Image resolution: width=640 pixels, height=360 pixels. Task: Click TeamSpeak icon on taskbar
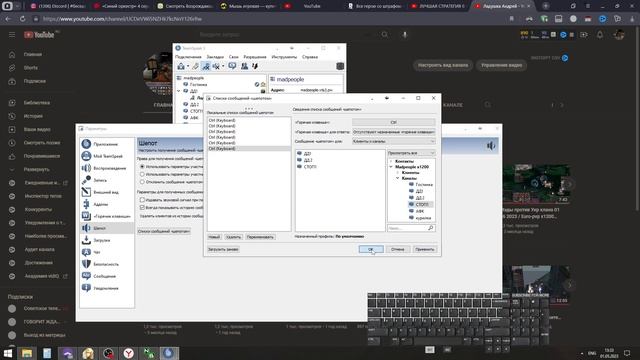pyautogui.click(x=169, y=353)
